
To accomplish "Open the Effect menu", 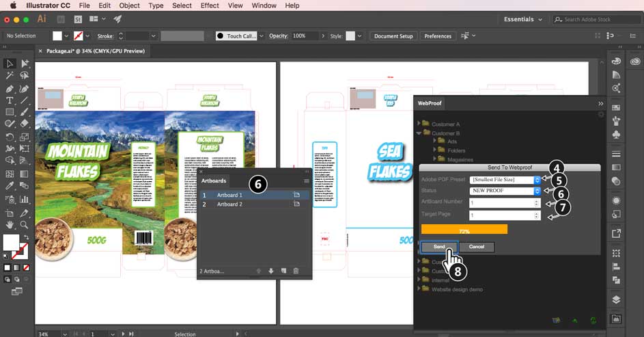I will [210, 5].
